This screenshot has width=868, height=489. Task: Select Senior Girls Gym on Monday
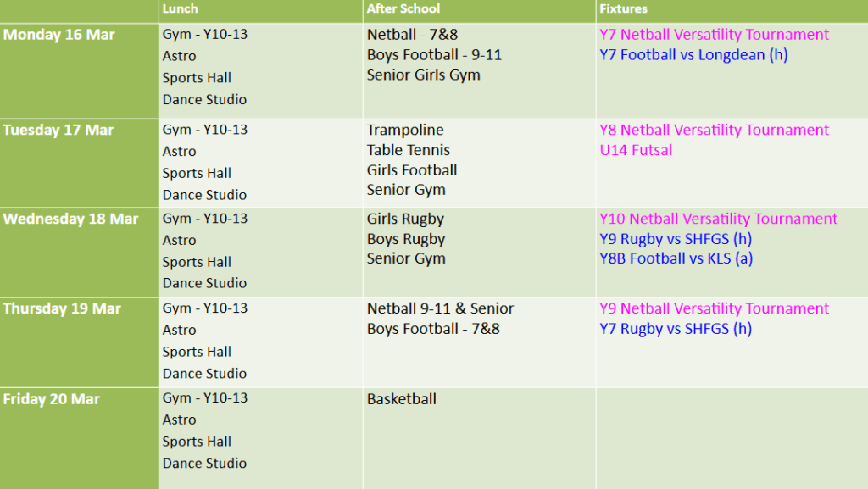[x=423, y=75]
